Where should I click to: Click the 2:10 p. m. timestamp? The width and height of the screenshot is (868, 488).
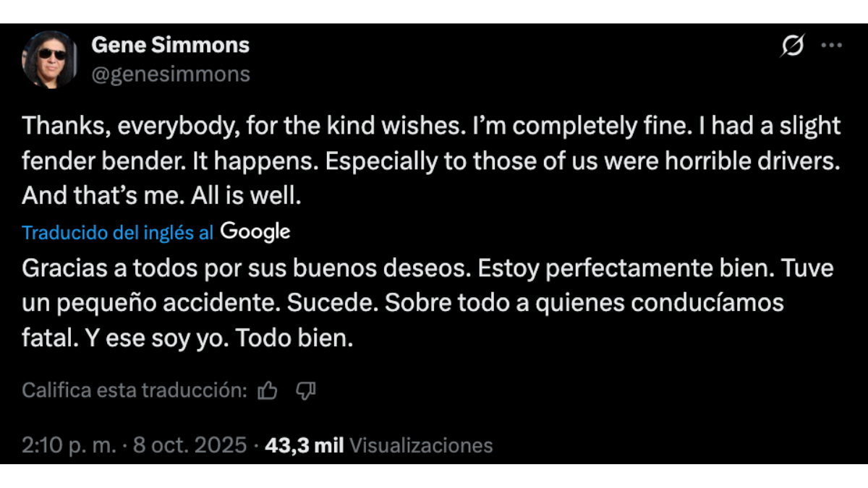[x=69, y=445]
